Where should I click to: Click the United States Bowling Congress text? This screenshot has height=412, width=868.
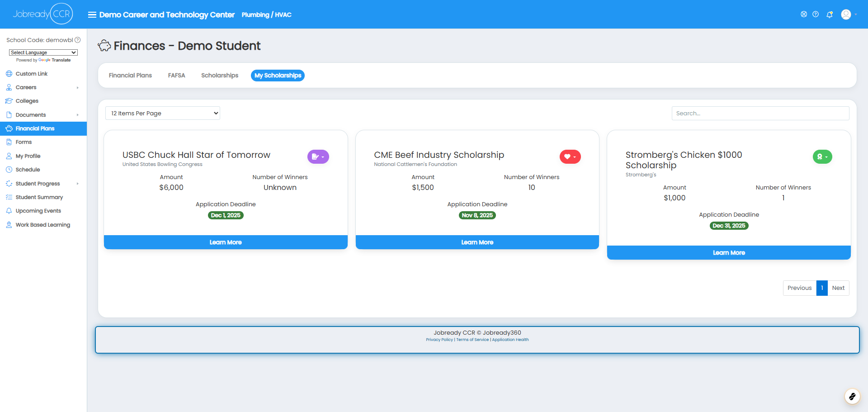[x=162, y=164]
